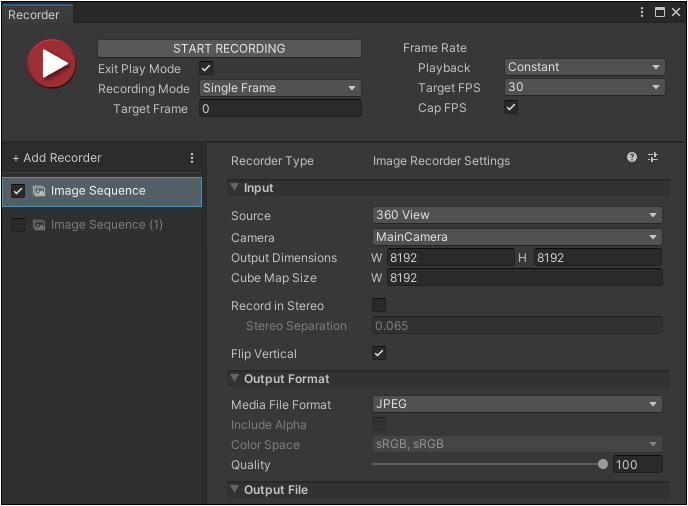
Task: Open the Recording Mode dropdown
Action: [280, 88]
